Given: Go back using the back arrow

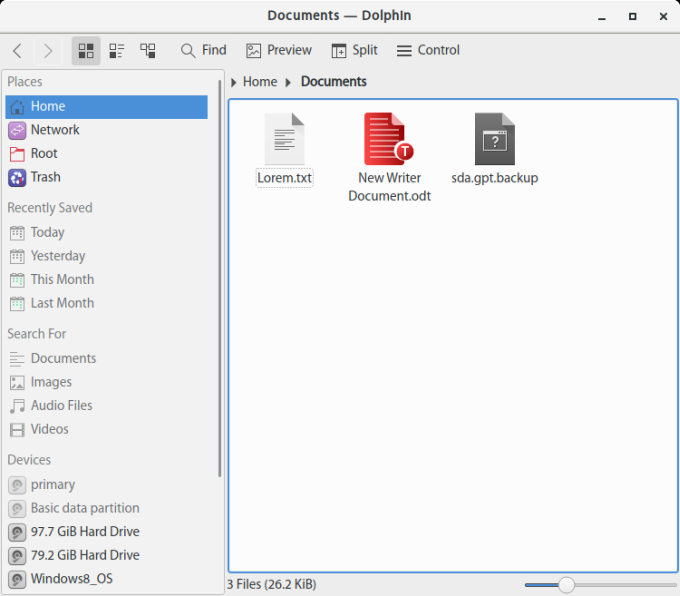Looking at the screenshot, I should click(x=18, y=51).
